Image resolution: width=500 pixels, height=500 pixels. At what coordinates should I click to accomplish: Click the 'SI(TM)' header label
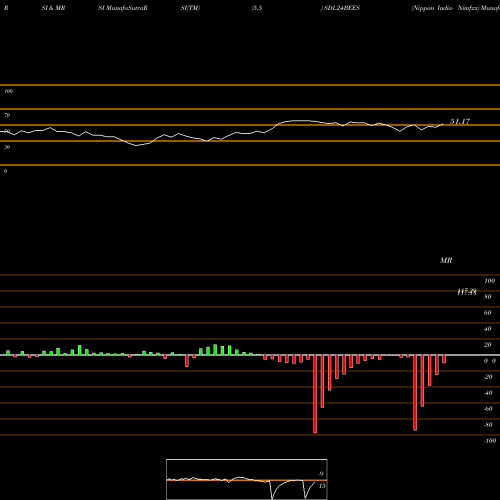tap(190, 8)
